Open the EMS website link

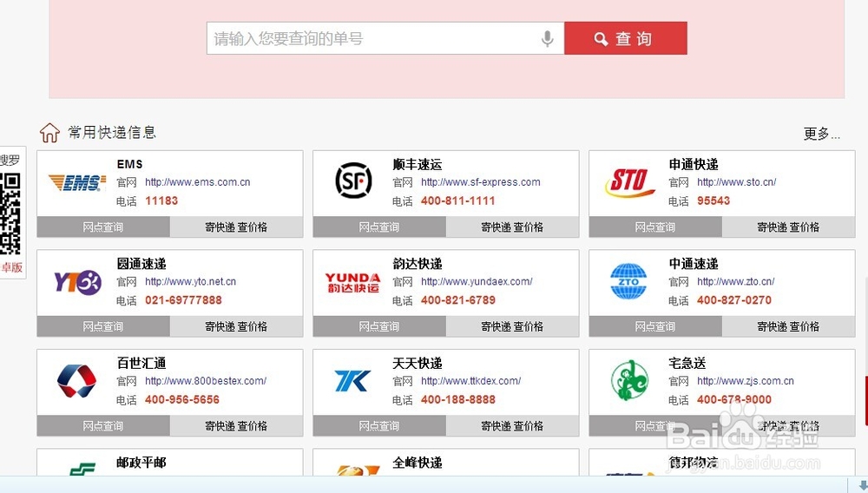(x=198, y=182)
